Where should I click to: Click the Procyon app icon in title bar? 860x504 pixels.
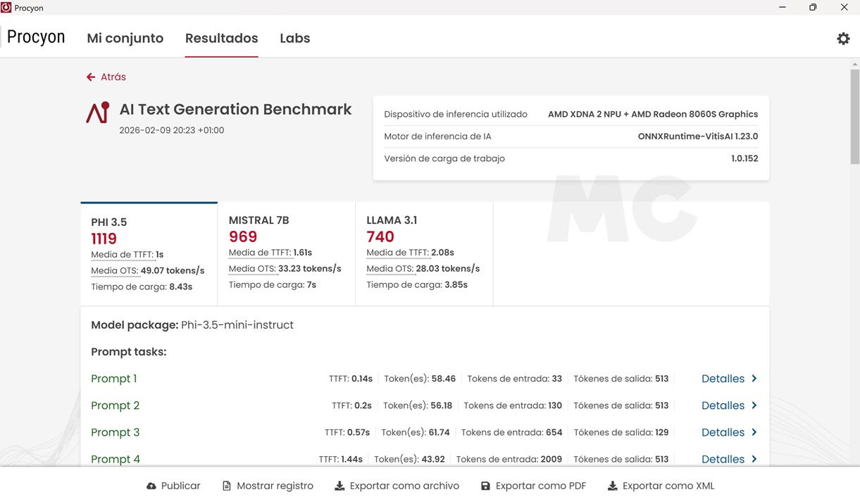click(x=6, y=8)
